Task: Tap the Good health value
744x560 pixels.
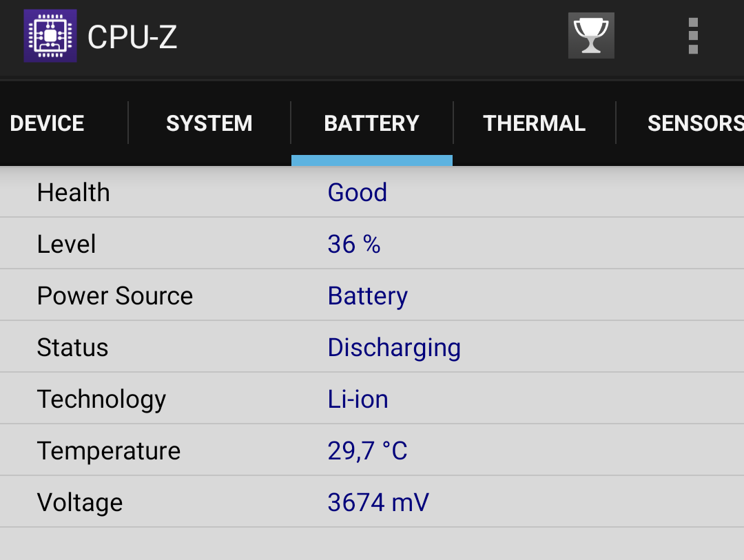Action: (358, 193)
